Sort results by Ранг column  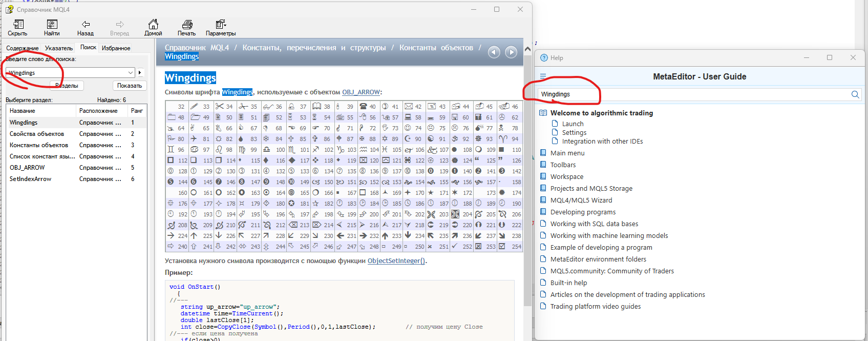point(137,111)
